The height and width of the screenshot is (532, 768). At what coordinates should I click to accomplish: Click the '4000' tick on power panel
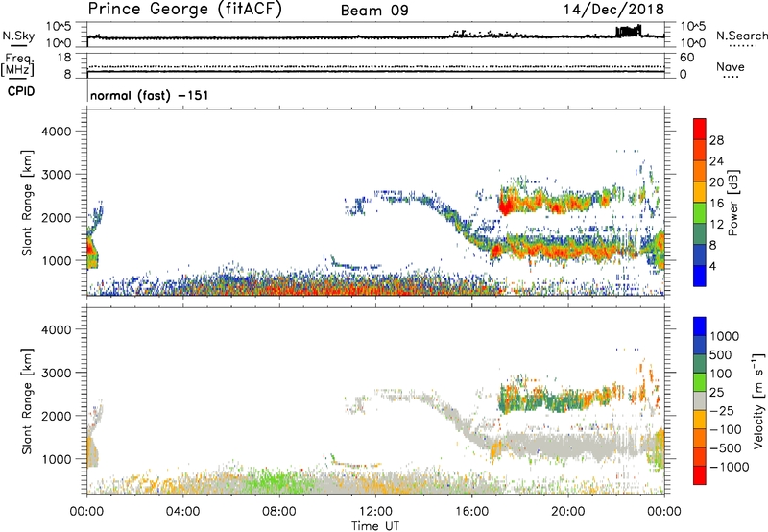coord(56,132)
